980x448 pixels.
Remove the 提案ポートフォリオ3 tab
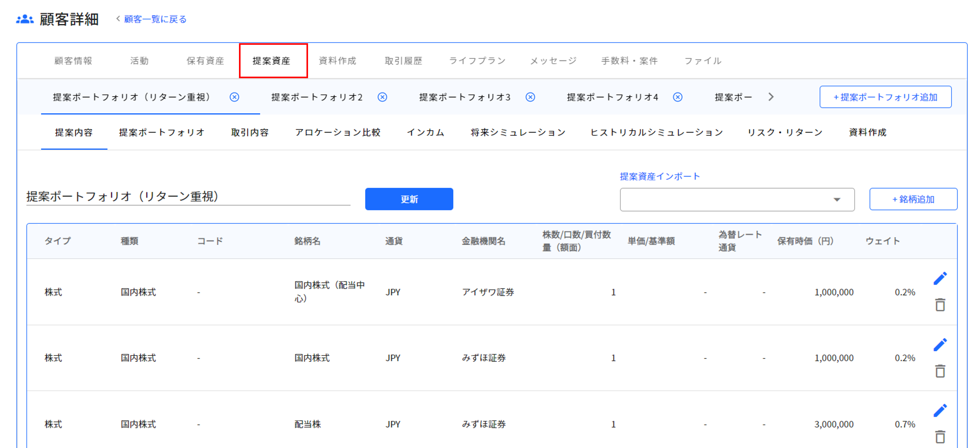[530, 97]
